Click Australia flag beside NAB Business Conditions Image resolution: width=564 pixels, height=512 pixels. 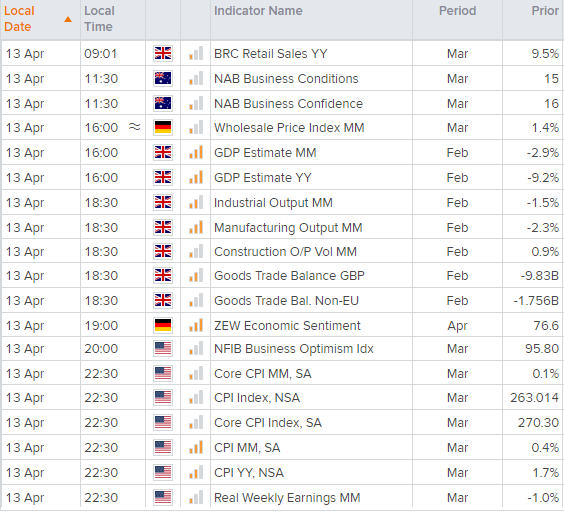(163, 78)
